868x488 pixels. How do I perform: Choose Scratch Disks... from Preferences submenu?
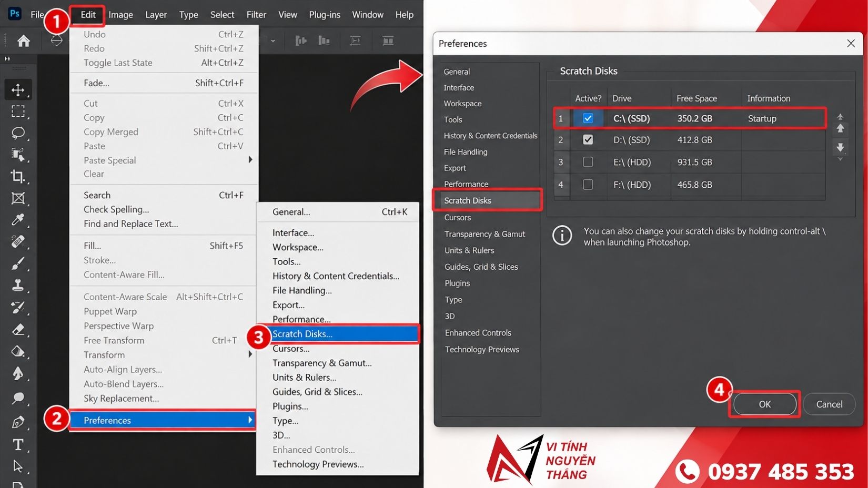point(338,334)
